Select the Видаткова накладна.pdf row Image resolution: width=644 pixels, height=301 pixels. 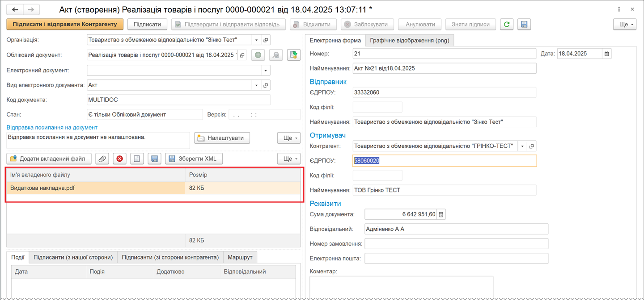pyautogui.click(x=153, y=188)
